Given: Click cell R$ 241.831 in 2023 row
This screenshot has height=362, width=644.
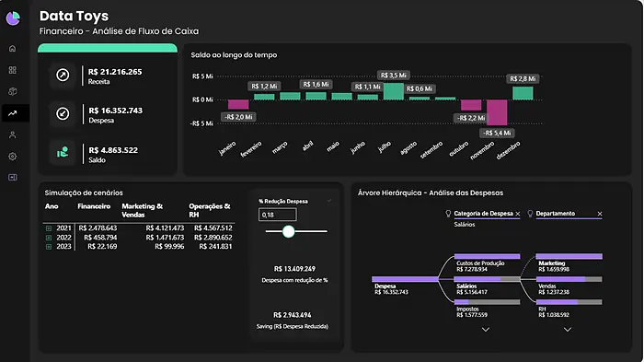Looking at the screenshot, I should [215, 247].
